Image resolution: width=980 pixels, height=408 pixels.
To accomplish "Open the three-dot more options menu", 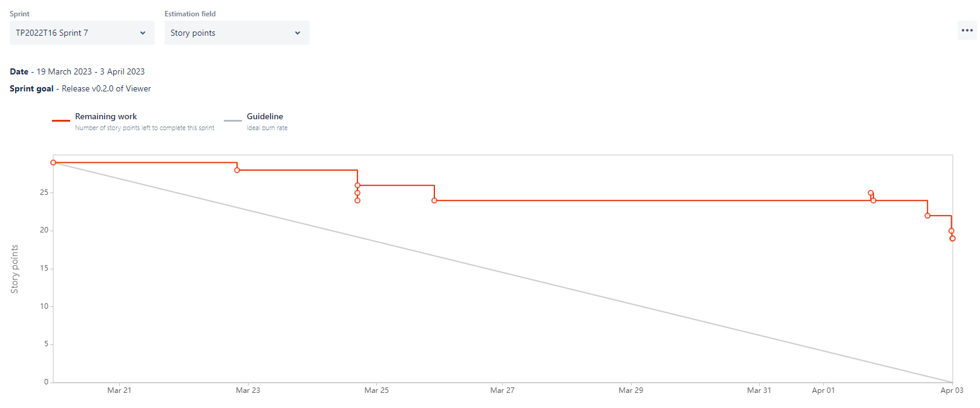I will pyautogui.click(x=967, y=30).
